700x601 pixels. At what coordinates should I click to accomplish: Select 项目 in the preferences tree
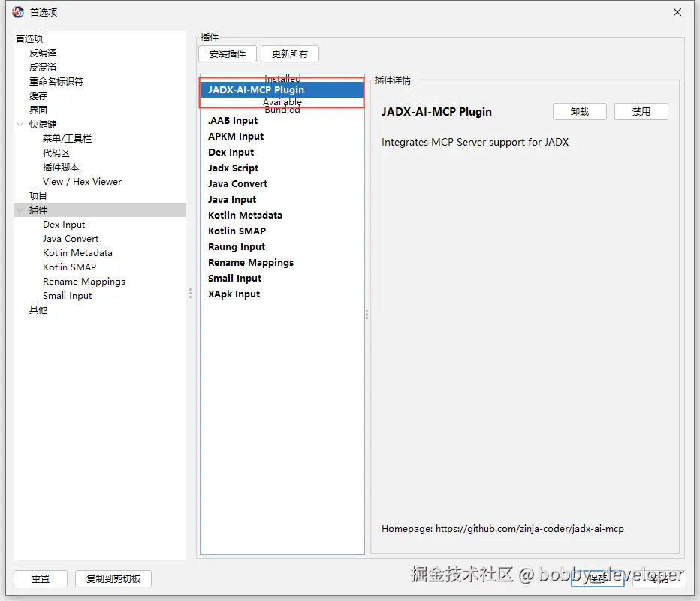[x=38, y=195]
